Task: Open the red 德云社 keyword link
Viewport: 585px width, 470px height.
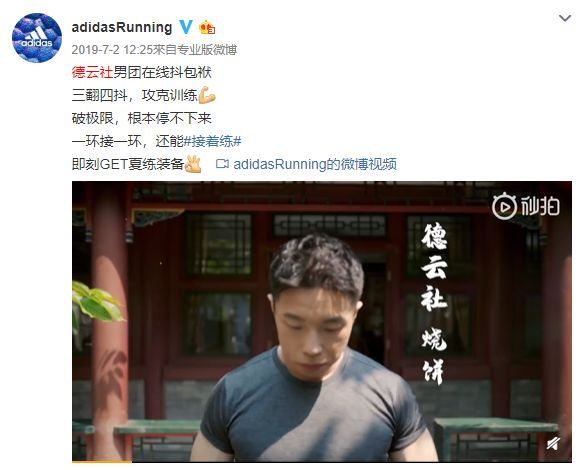Action: [92, 72]
